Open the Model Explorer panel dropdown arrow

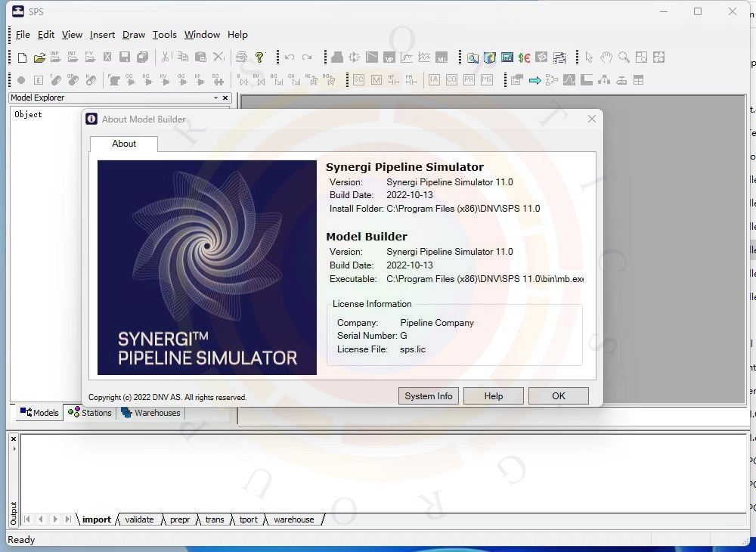[x=215, y=98]
